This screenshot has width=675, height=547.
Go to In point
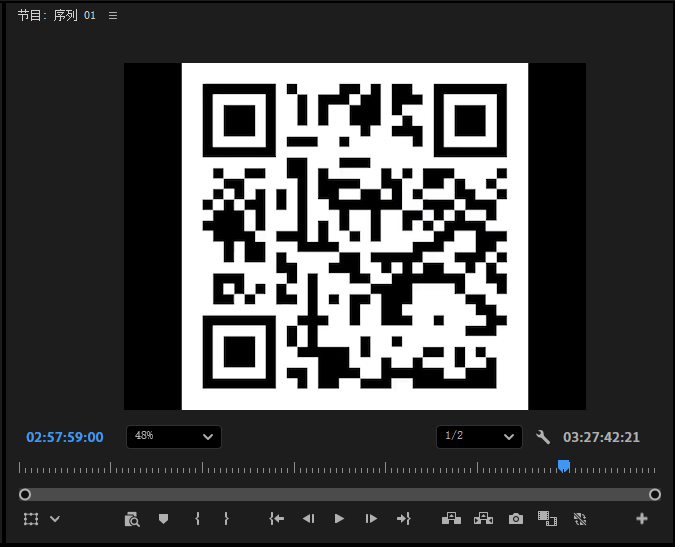[x=277, y=519]
